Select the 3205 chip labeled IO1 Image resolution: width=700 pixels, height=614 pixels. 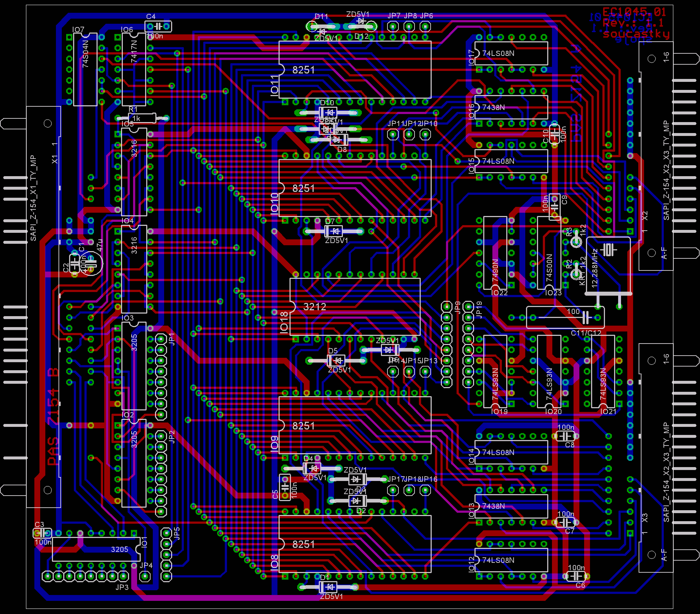click(96, 549)
